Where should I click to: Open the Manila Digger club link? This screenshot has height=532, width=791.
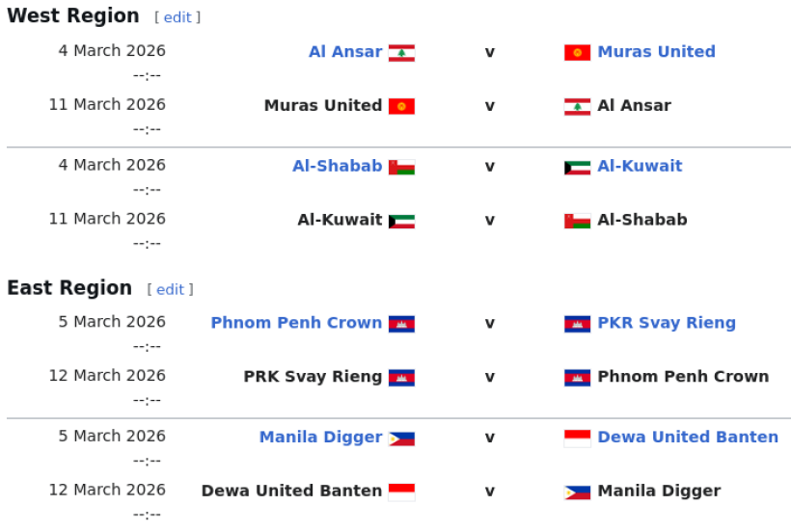click(320, 438)
